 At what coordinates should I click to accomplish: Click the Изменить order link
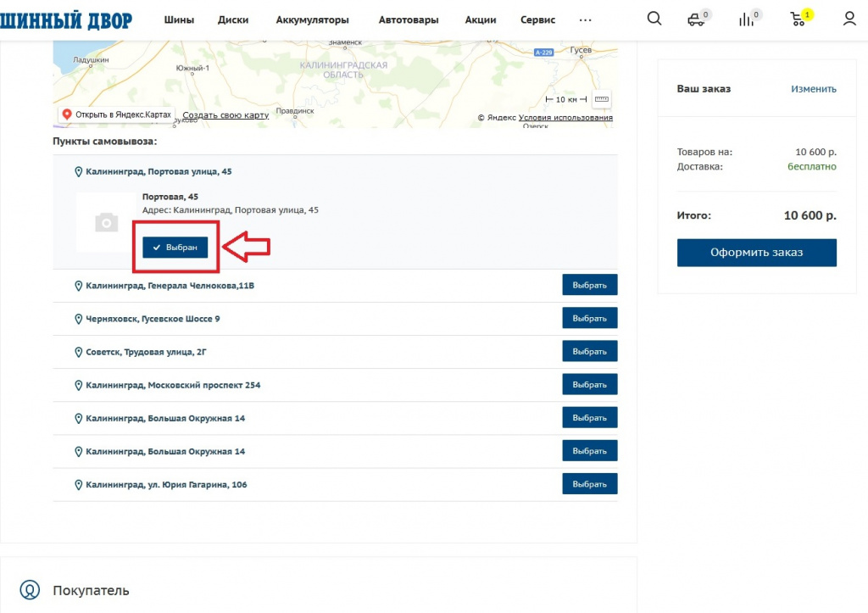tap(813, 89)
